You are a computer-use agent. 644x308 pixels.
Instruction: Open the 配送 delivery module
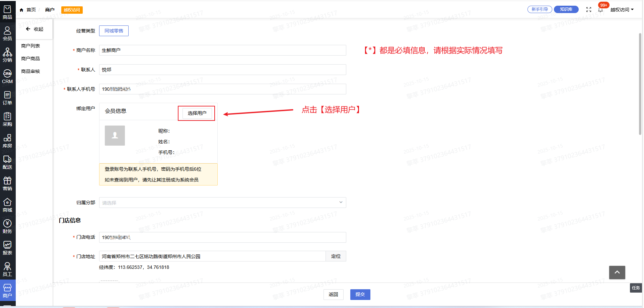tap(7, 162)
